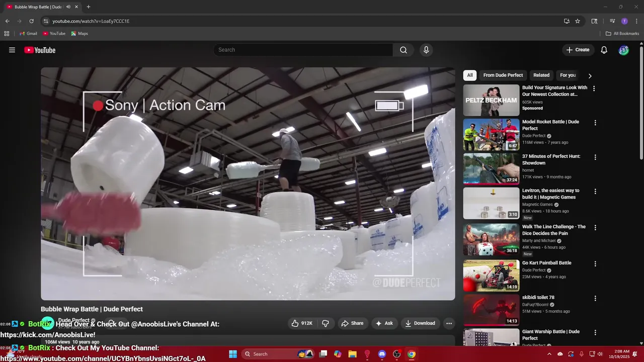Open options for Go Kart Paintball Battle

pyautogui.click(x=595, y=264)
